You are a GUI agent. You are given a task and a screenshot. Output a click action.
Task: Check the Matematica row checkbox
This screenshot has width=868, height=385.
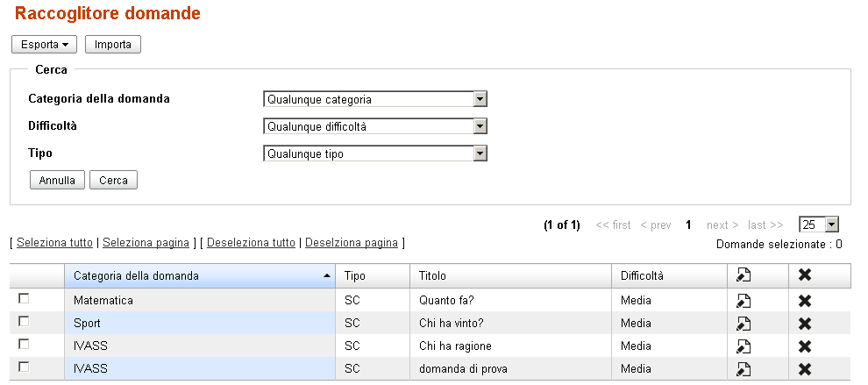click(x=24, y=299)
